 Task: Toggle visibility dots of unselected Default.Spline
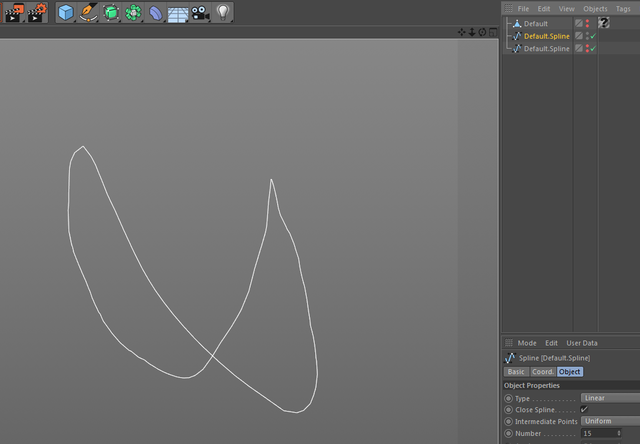(587, 48)
